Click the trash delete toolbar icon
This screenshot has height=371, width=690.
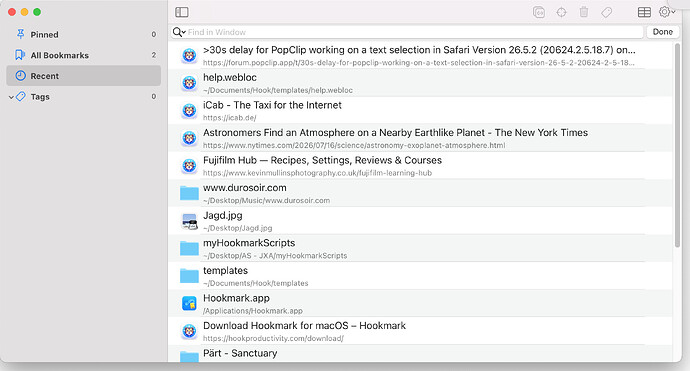[584, 12]
